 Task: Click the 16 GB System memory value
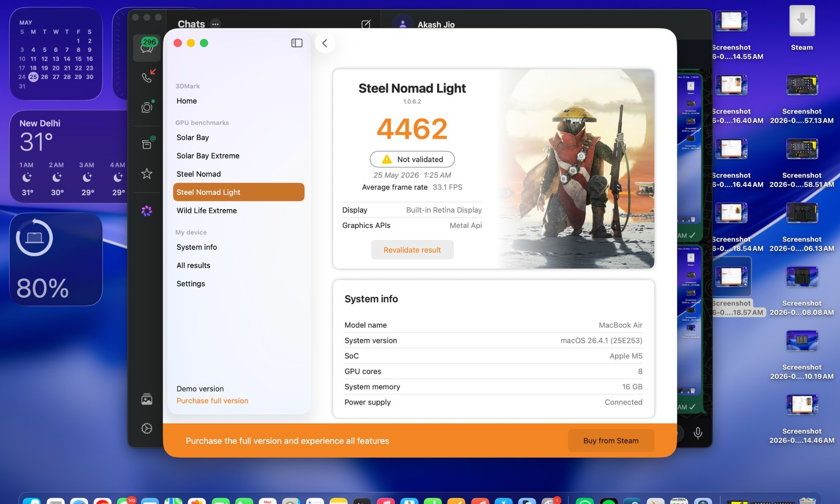[x=632, y=387]
